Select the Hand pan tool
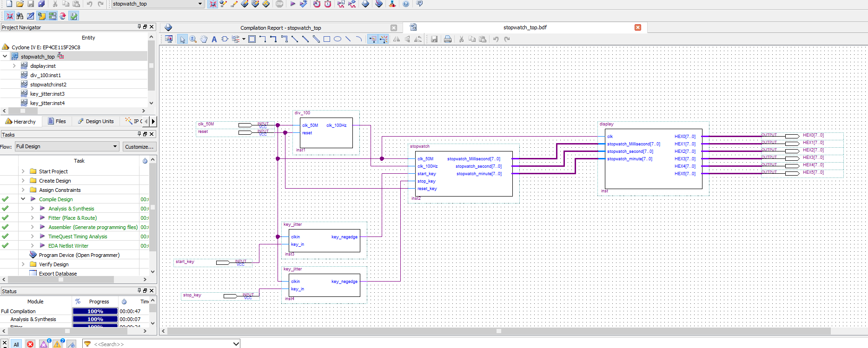The image size is (868, 348). (204, 39)
